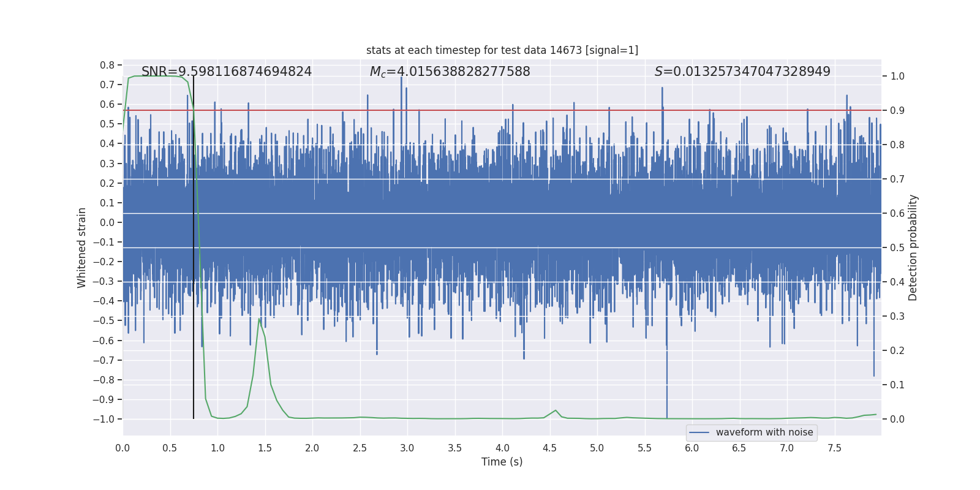The height and width of the screenshot is (490, 980).
Task: Click the chirp mass Mc=4.0156 annotation
Action: pos(450,72)
